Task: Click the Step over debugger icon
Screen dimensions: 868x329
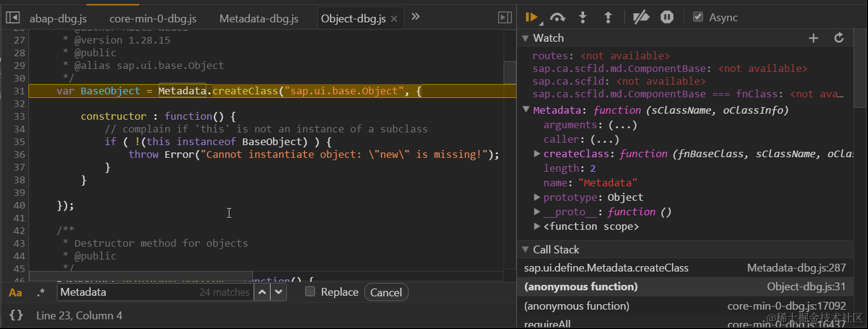Action: pyautogui.click(x=557, y=18)
